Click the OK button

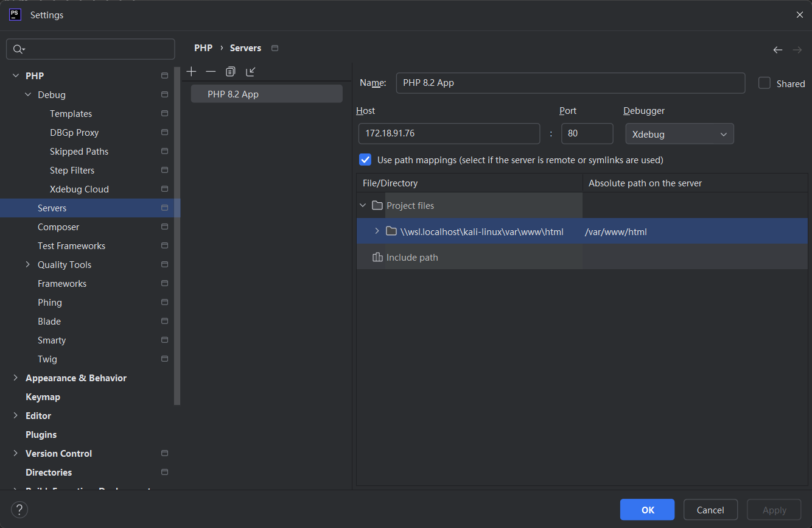pos(647,510)
